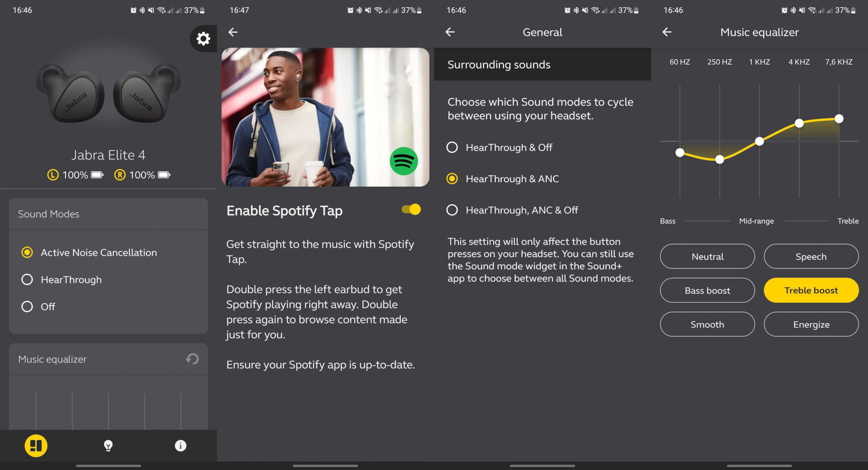Open the lightbulb tips tab
Screen dimensions: 868x470
point(108,446)
